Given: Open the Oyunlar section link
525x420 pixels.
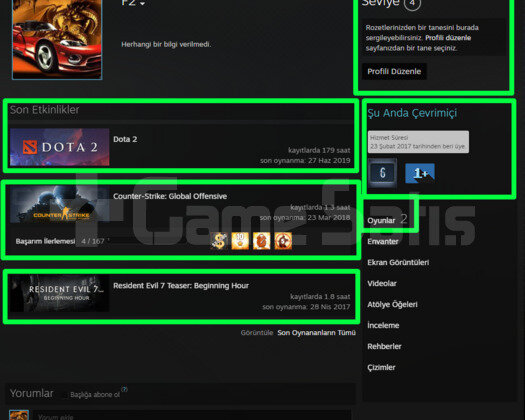Looking at the screenshot, I should pos(381,221).
